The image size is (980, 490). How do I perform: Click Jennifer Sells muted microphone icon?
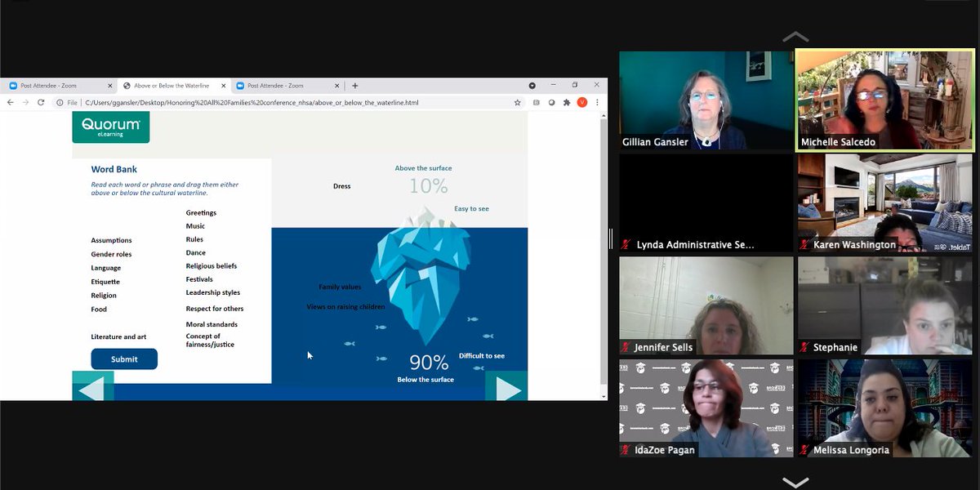[626, 347]
